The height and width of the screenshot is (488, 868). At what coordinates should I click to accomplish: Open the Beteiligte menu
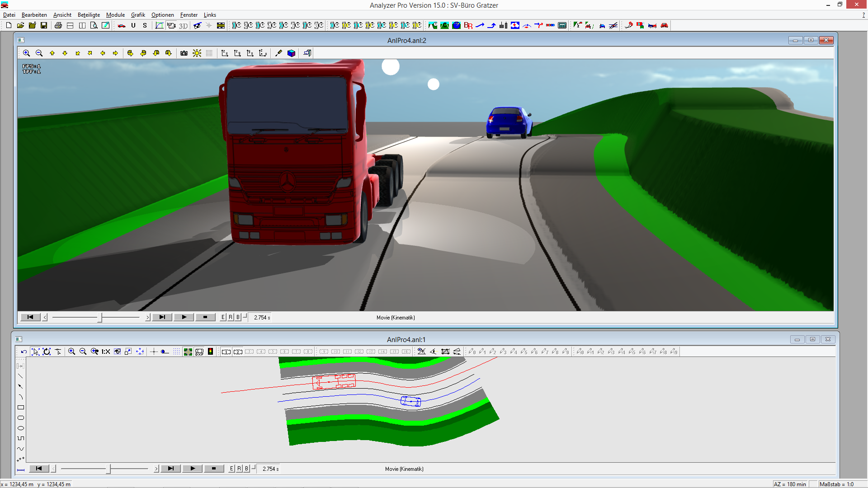[x=89, y=15]
